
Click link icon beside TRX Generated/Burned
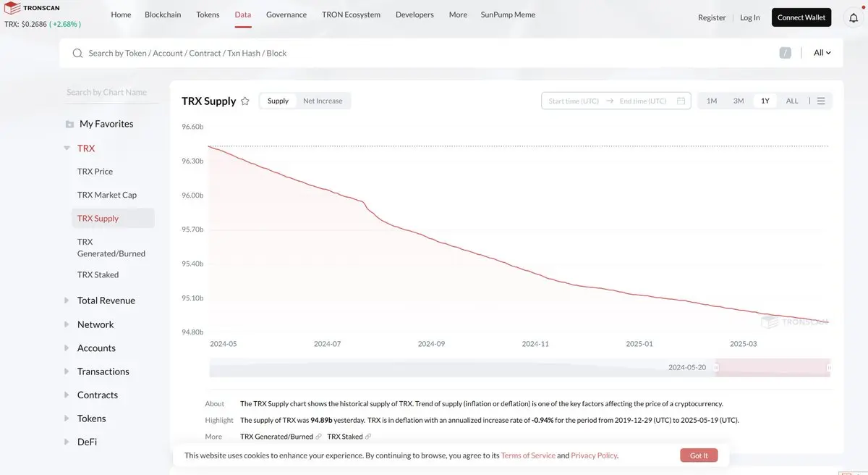(319, 437)
